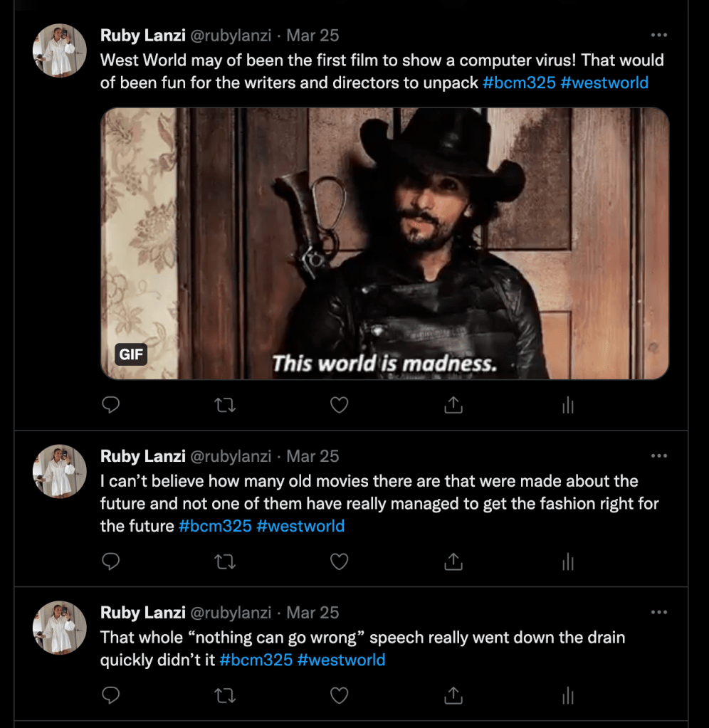Open more options for the first tweet
709x728 pixels.
[659, 35]
